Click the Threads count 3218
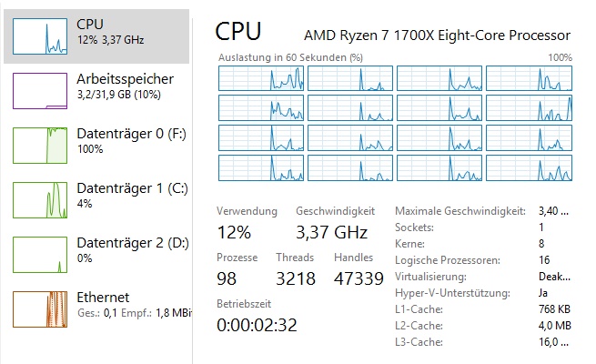596x364 pixels. tap(296, 278)
